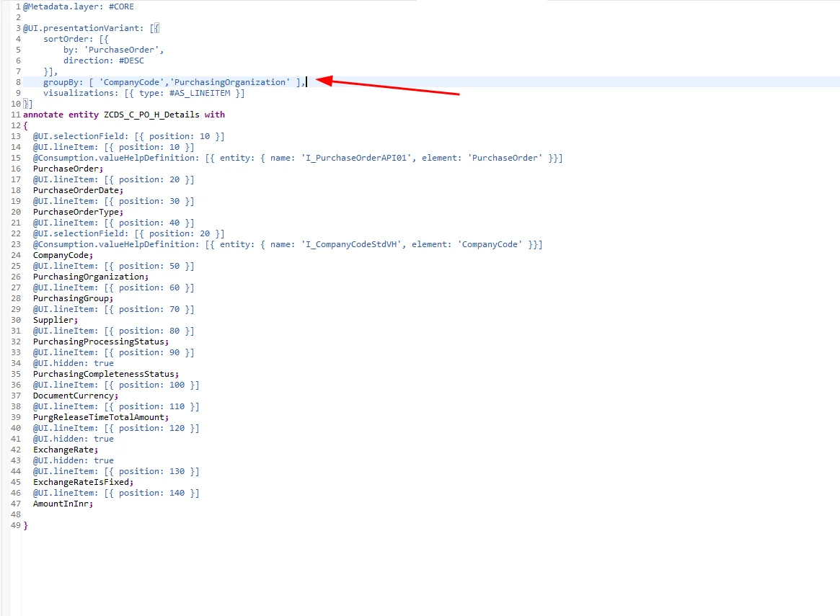Viewport: 840px width, 616px height.
Task: Click the 'CompanyCode;' field on line 24
Action: [63, 255]
